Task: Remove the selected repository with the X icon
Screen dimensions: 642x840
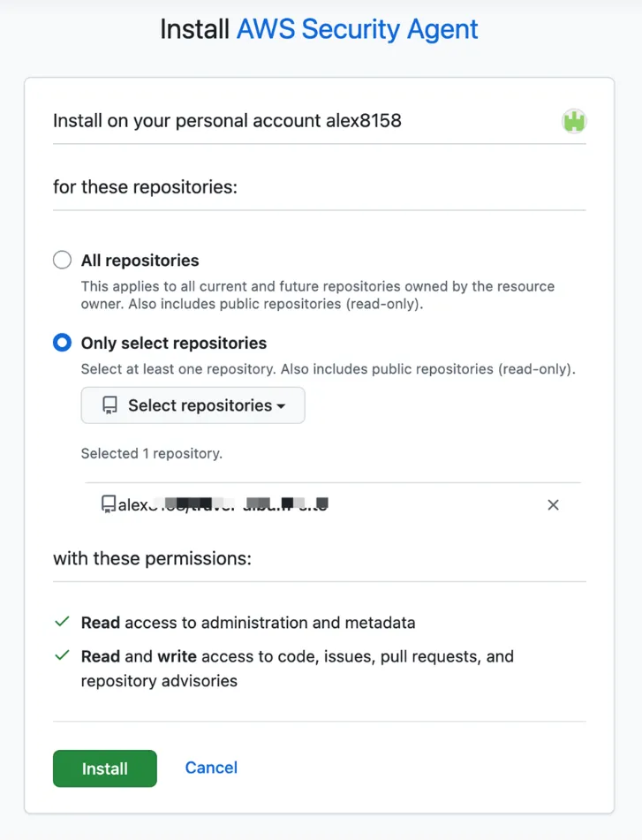Action: (x=553, y=504)
